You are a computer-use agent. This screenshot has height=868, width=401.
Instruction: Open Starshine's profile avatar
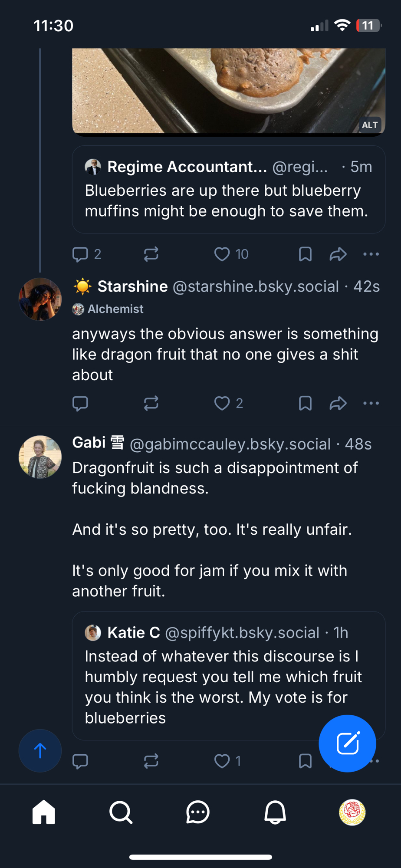pos(40,299)
